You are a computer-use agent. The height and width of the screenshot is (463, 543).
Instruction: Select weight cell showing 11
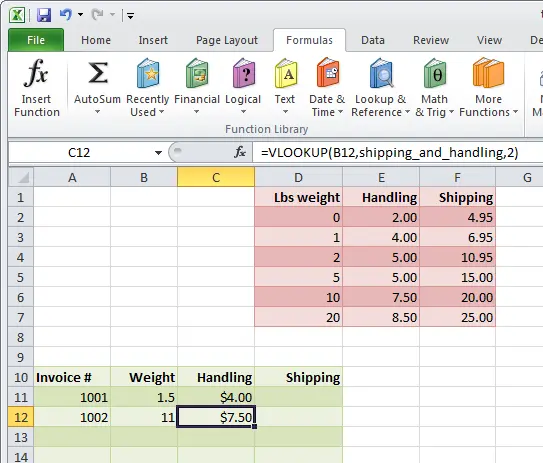(144, 417)
